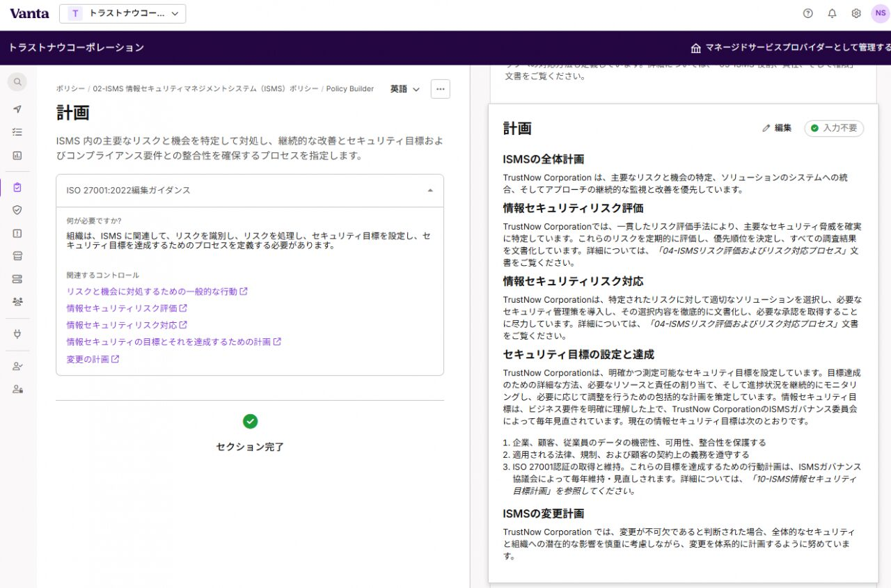Click the 編集 button
The image size is (891, 588).
pyautogui.click(x=777, y=128)
